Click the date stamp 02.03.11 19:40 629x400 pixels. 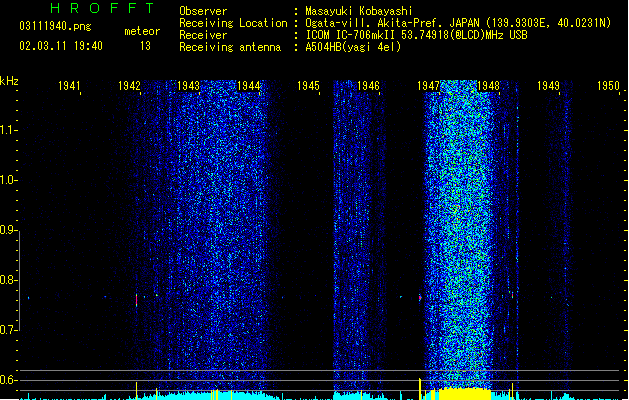[61, 46]
